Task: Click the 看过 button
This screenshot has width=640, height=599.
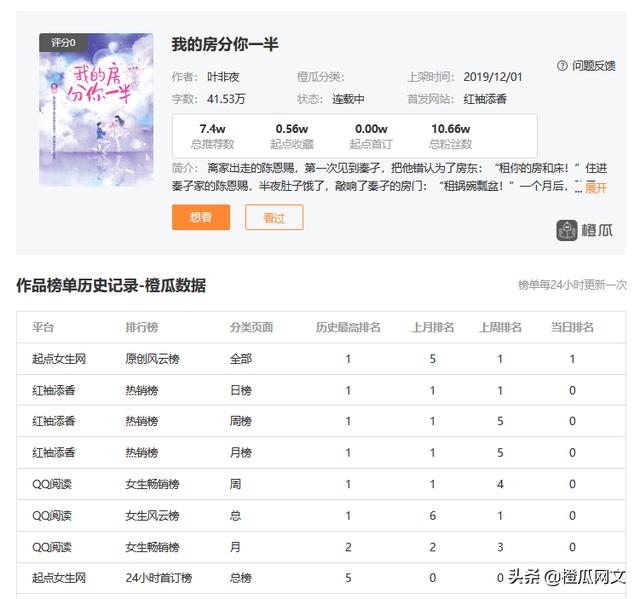Action: pos(274,217)
